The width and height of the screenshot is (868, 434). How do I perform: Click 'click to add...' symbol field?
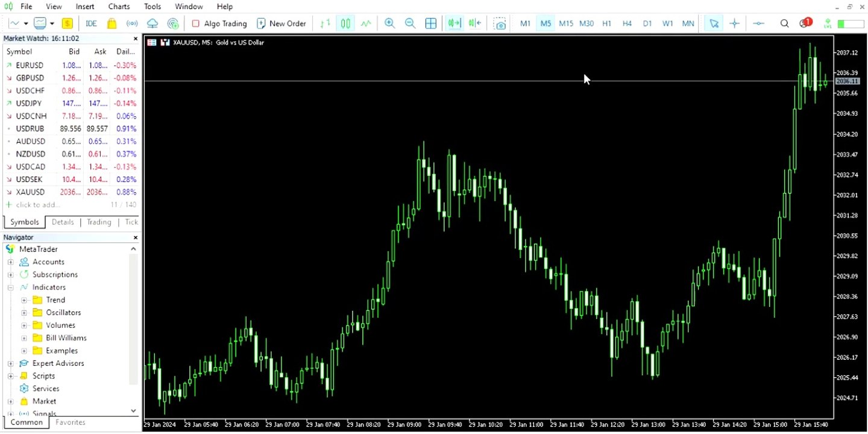[x=38, y=205]
